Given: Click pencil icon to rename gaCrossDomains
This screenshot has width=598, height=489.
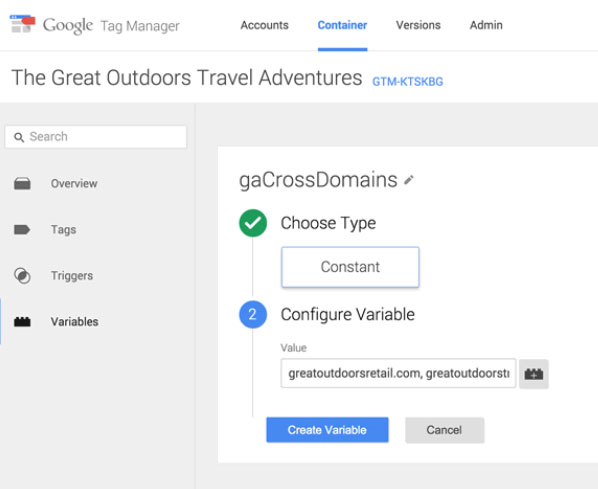Looking at the screenshot, I should pos(408,180).
